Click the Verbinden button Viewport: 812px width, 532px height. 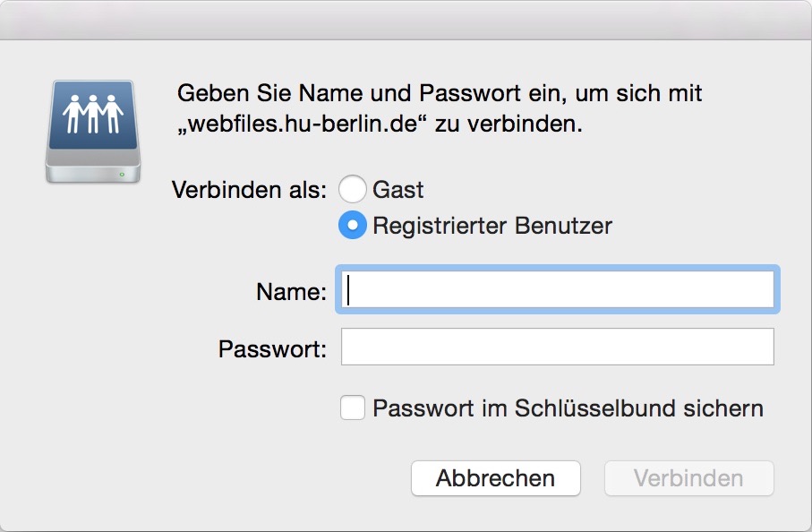coord(688,478)
